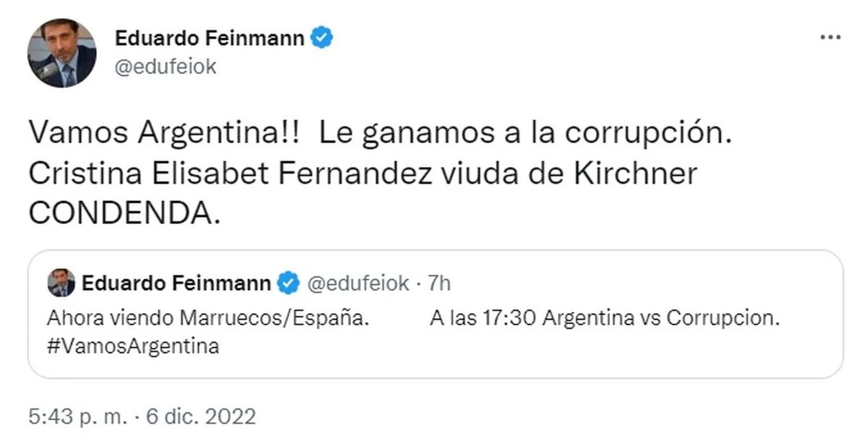Open the #VamosArgentina hashtag

[x=134, y=346]
